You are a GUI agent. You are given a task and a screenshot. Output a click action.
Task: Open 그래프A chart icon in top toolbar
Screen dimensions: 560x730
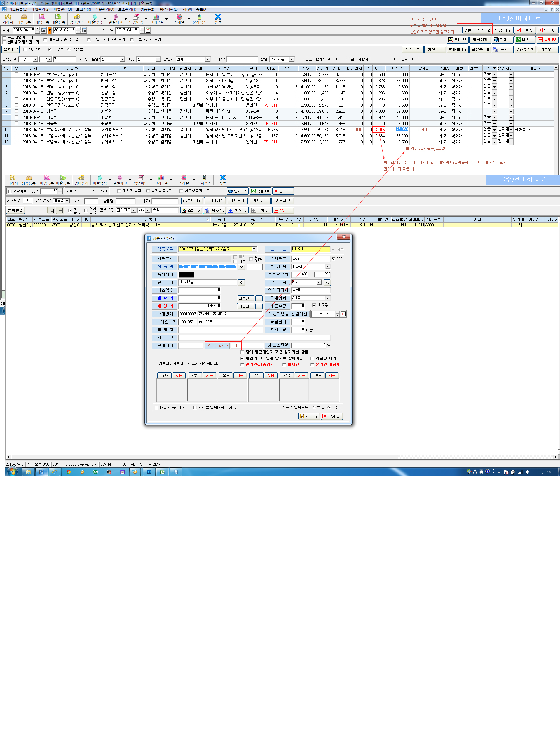(156, 19)
